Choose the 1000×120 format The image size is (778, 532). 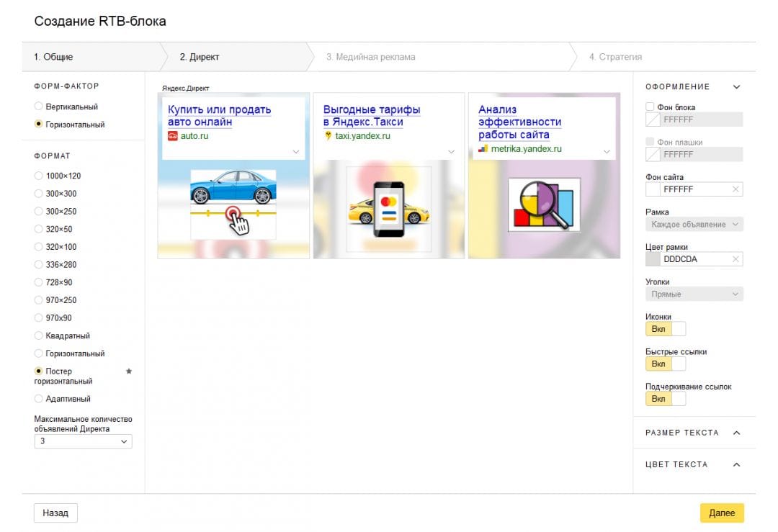click(x=38, y=176)
